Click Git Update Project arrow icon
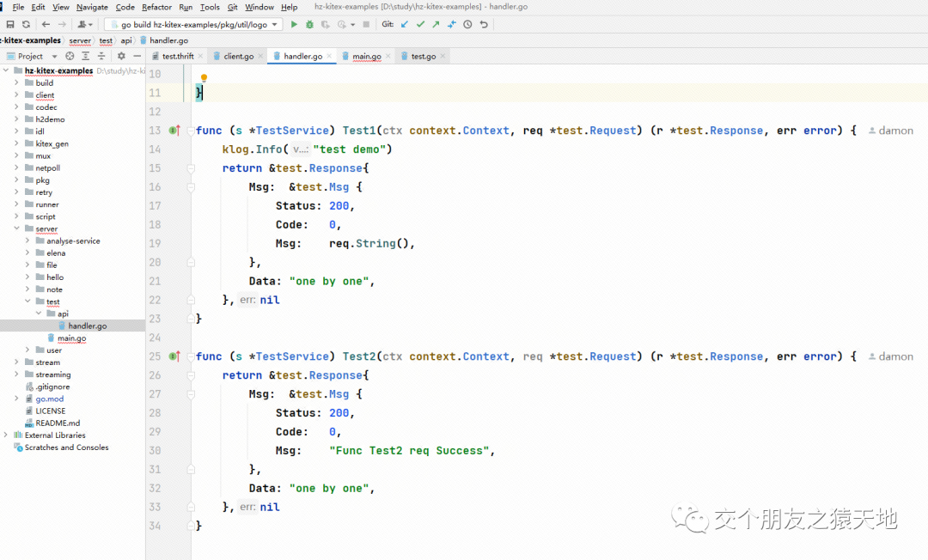This screenshot has height=560, width=928. pos(405,24)
